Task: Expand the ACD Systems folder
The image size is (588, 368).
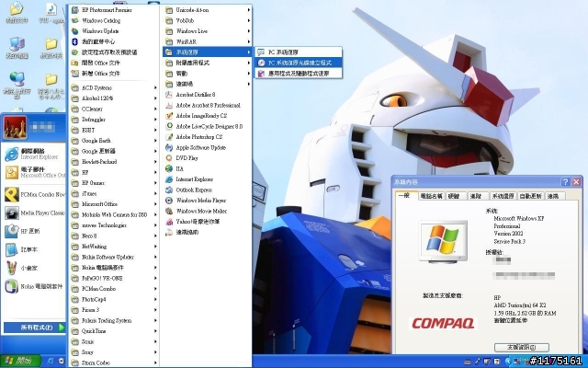Action: click(x=114, y=88)
